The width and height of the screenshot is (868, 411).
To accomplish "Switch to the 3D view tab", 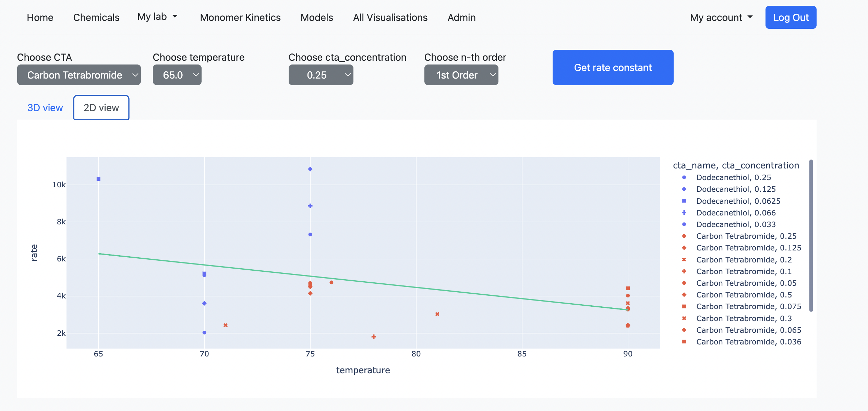I will tap(45, 107).
